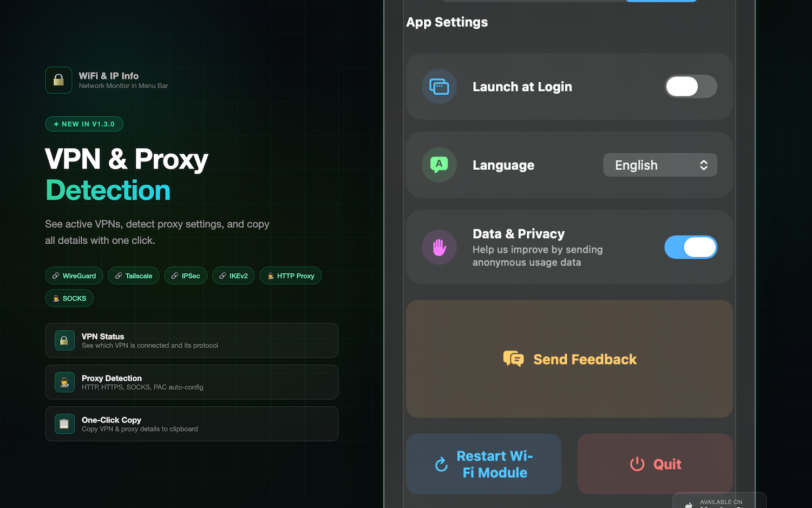
Task: Click the SOCKS tag
Action: pos(69,298)
